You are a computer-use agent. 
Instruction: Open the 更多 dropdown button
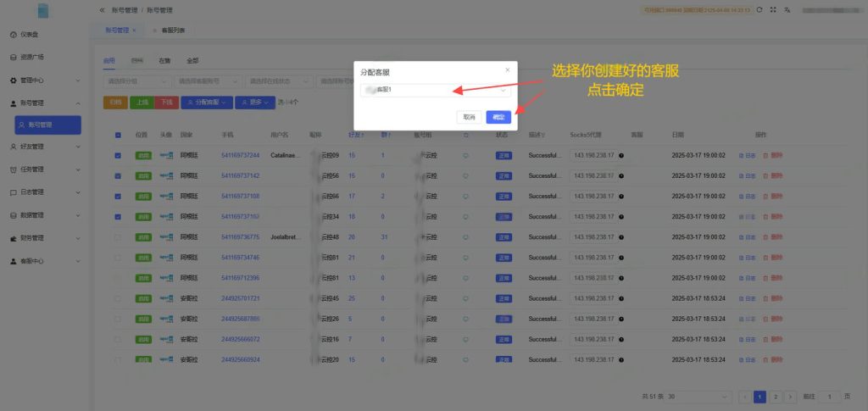(254, 103)
